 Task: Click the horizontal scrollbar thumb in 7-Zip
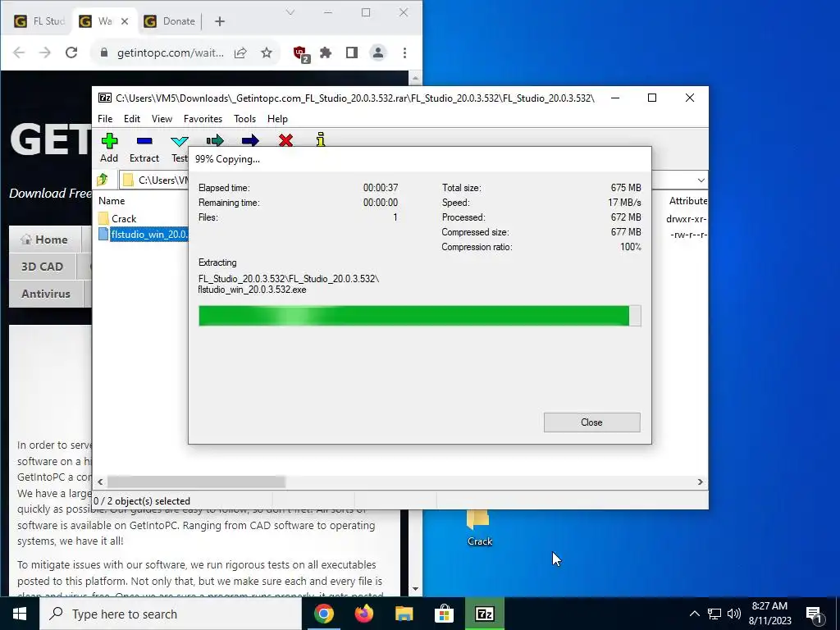196,482
